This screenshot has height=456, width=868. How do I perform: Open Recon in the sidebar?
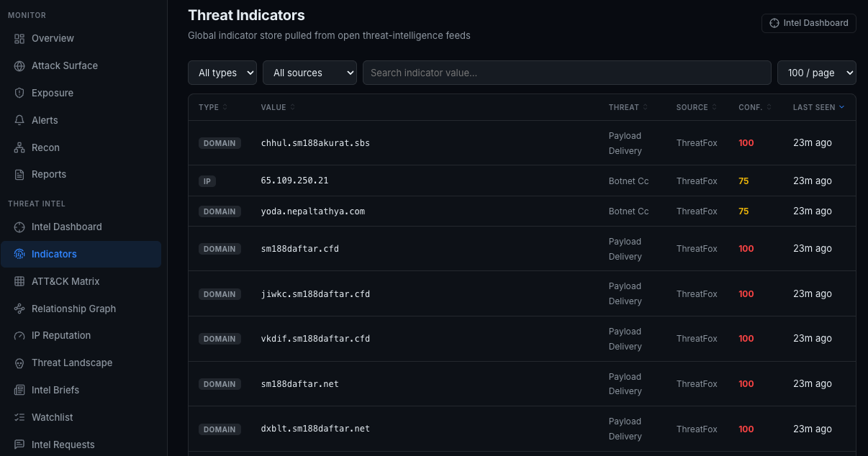[81, 147]
